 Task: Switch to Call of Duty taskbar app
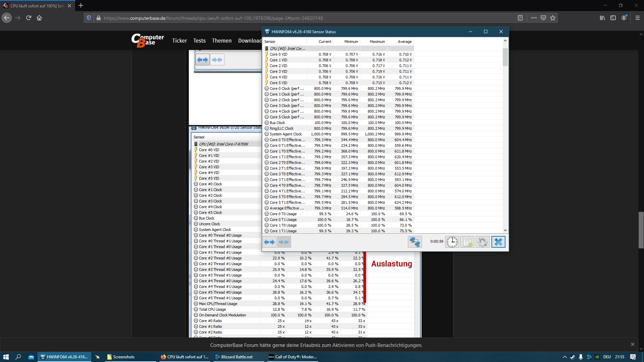tap(292, 357)
